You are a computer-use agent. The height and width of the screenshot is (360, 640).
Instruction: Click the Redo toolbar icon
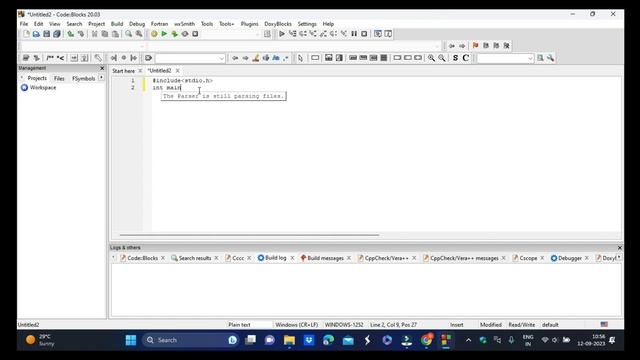(x=81, y=34)
